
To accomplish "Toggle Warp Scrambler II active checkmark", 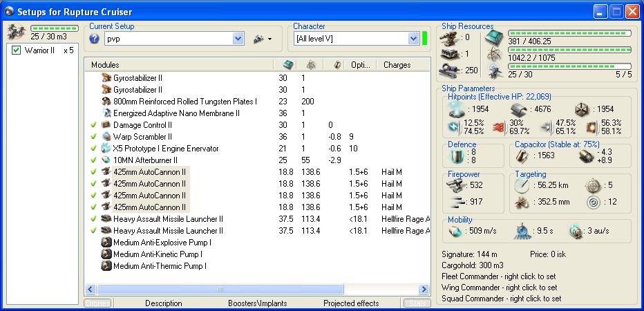I will click(93, 137).
